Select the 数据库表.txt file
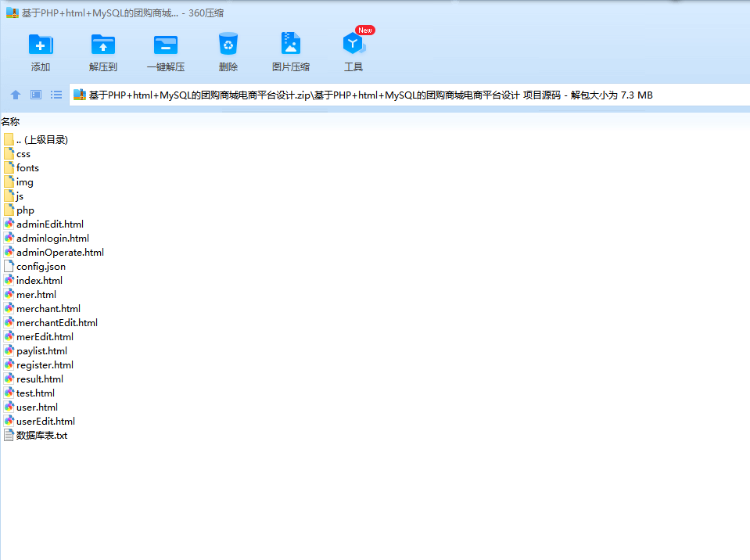This screenshot has height=560, width=750. point(35,436)
